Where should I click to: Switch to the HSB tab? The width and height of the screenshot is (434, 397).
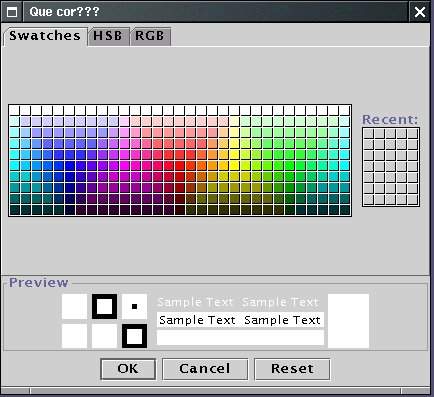(108, 36)
